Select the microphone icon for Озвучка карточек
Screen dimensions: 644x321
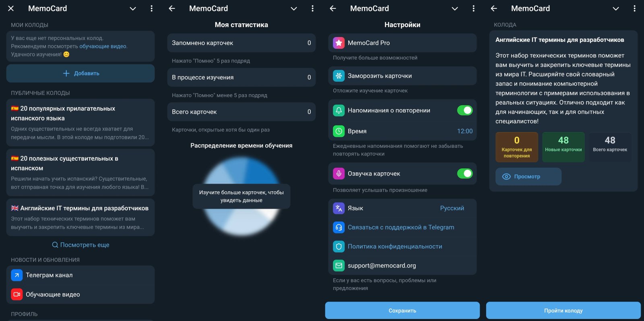tap(339, 173)
